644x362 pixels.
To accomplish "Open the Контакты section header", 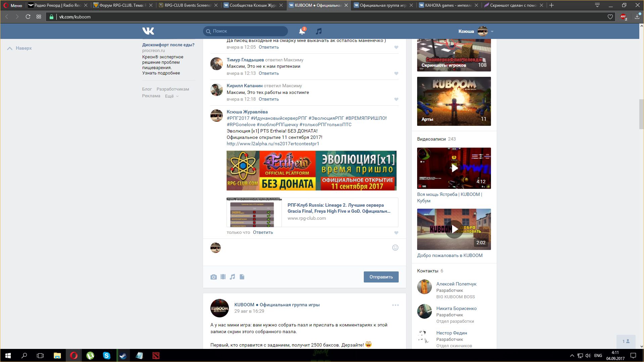I will tap(430, 271).
